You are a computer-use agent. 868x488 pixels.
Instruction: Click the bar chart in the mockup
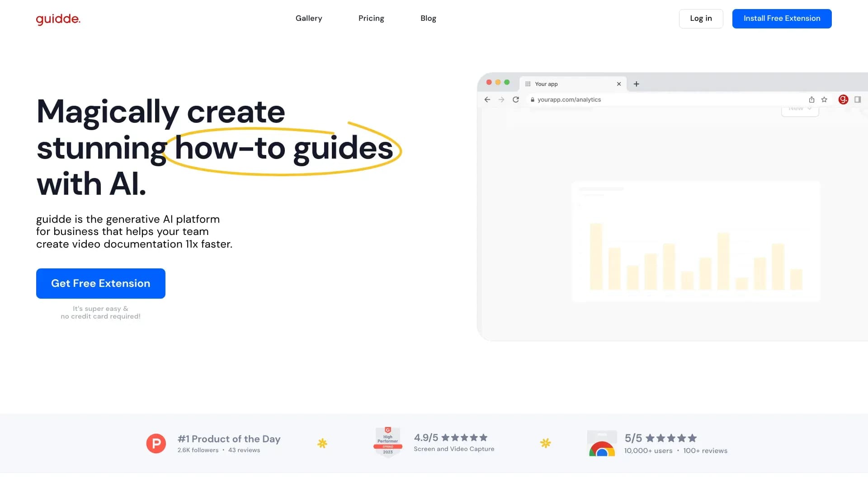696,242
